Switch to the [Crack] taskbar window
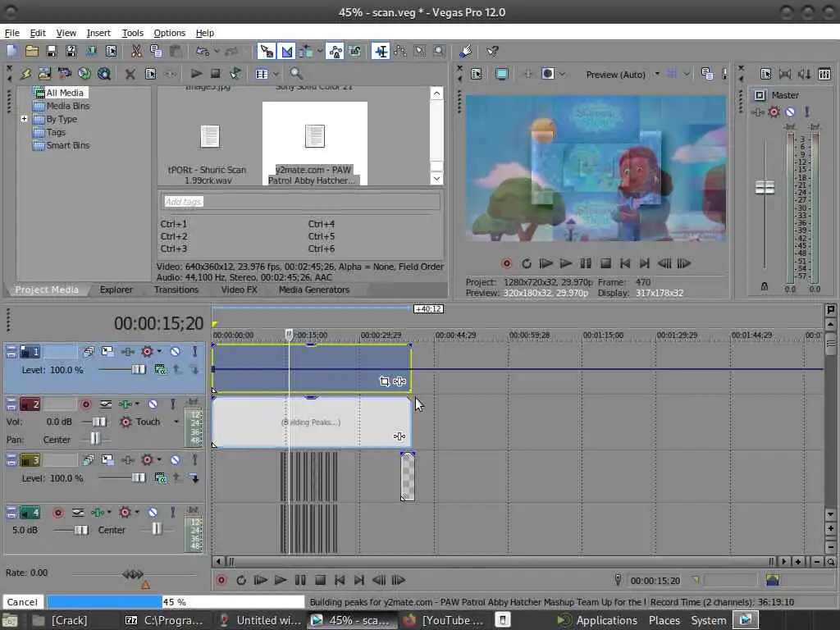Image resolution: width=840 pixels, height=630 pixels. tap(60, 620)
